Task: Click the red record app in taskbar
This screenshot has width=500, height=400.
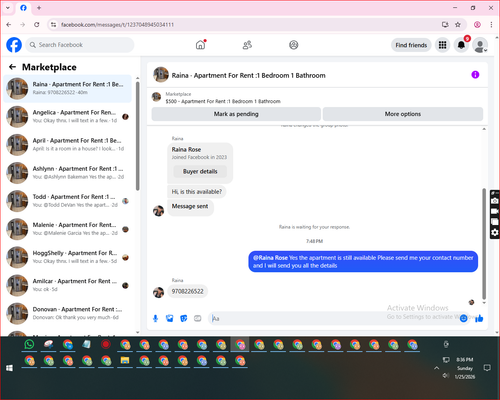Action: tap(106, 344)
